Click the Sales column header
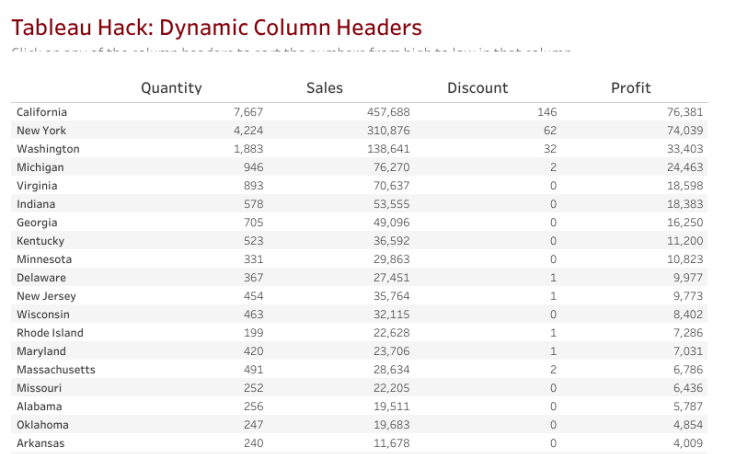The image size is (736, 454). tap(324, 88)
